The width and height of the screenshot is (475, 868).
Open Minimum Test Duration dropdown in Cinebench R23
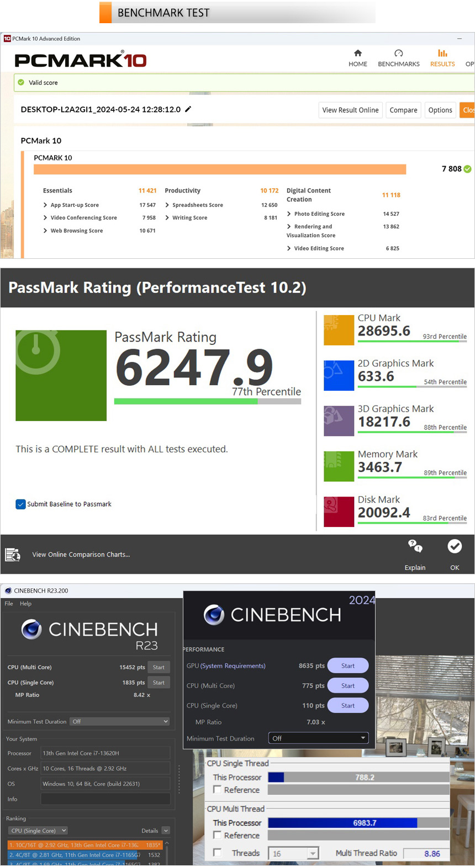120,721
